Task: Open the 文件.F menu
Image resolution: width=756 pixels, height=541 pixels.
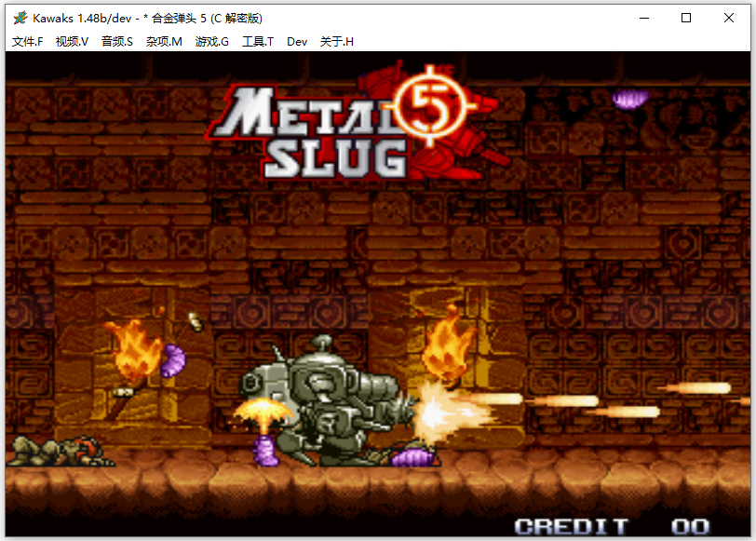Action: tap(28, 42)
